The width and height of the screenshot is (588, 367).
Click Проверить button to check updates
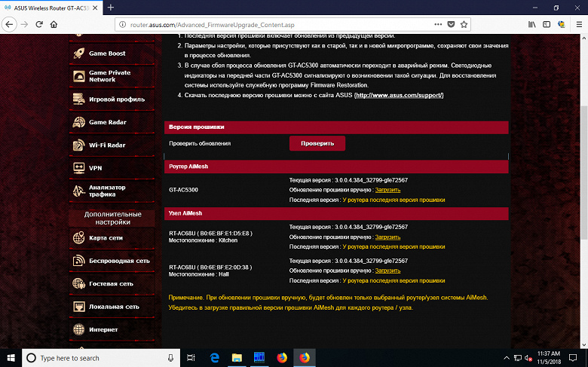[317, 143]
